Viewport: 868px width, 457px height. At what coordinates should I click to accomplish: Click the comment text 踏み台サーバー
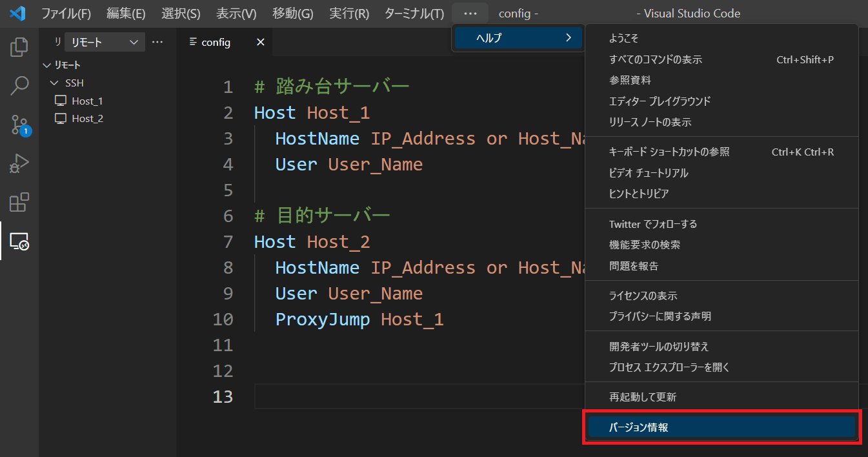(x=343, y=87)
